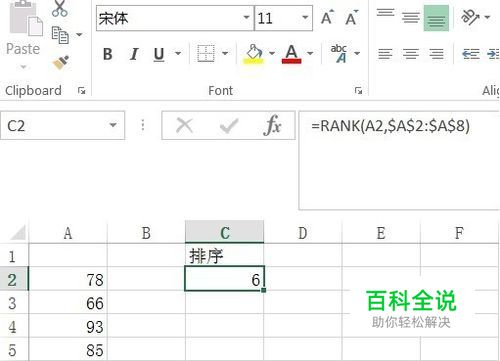The height and width of the screenshot is (361, 500).
Task: Click the Paste clipboard icon
Action: click(26, 18)
